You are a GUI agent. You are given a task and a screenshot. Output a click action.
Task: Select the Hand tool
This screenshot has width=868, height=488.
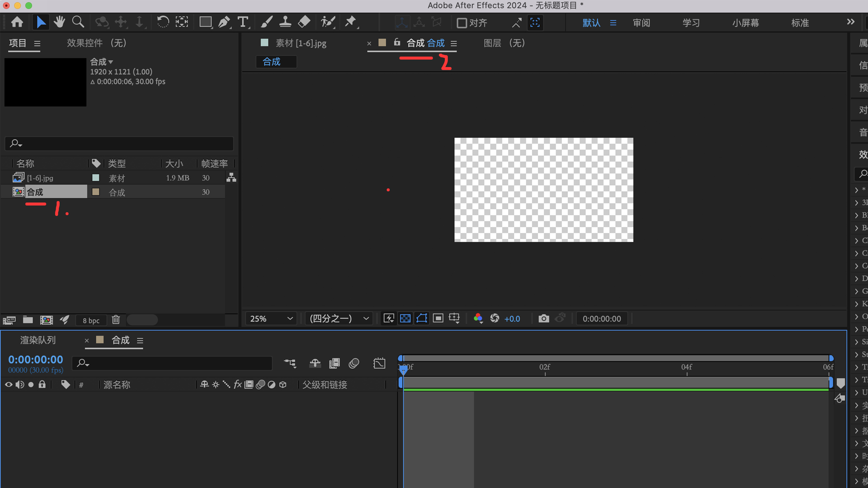59,22
